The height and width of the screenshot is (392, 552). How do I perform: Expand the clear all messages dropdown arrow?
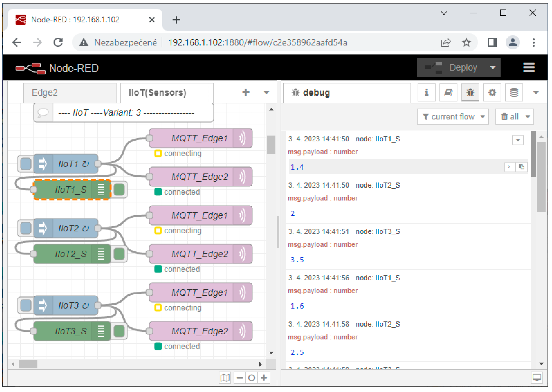[528, 117]
